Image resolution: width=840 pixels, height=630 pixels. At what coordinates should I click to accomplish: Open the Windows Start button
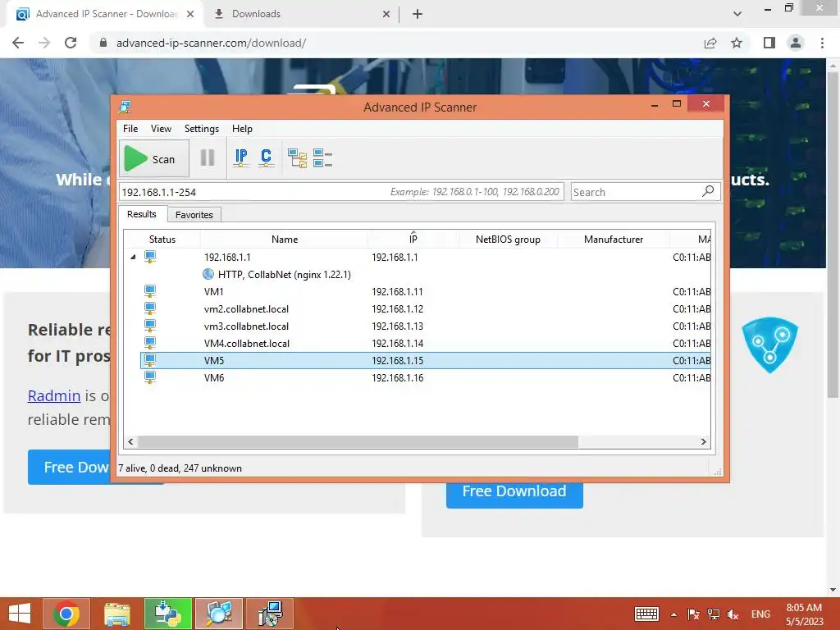(20, 614)
